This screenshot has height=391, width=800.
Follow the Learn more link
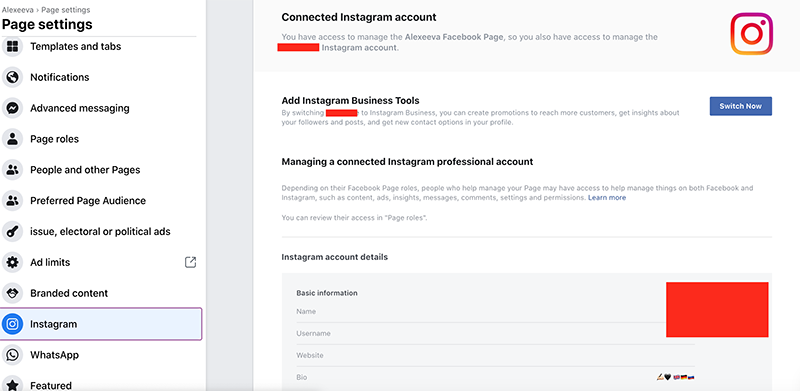coord(607,198)
